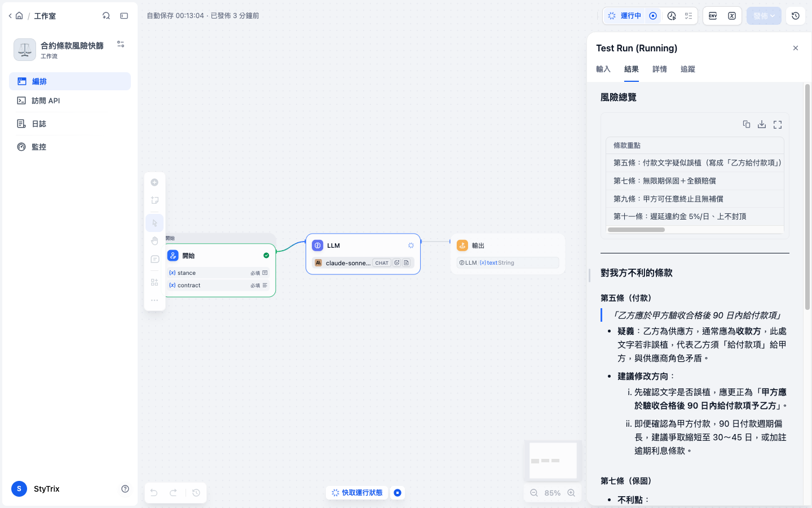Image resolution: width=812 pixels, height=508 pixels.
Task: Click 快取運行狀態 button
Action: [357, 493]
